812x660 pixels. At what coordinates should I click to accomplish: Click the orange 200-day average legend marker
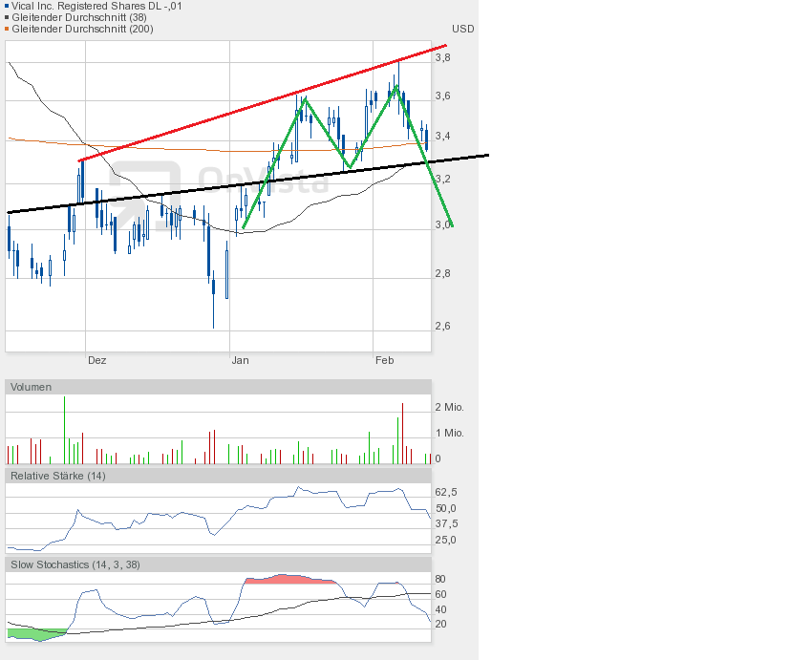click(x=7, y=29)
